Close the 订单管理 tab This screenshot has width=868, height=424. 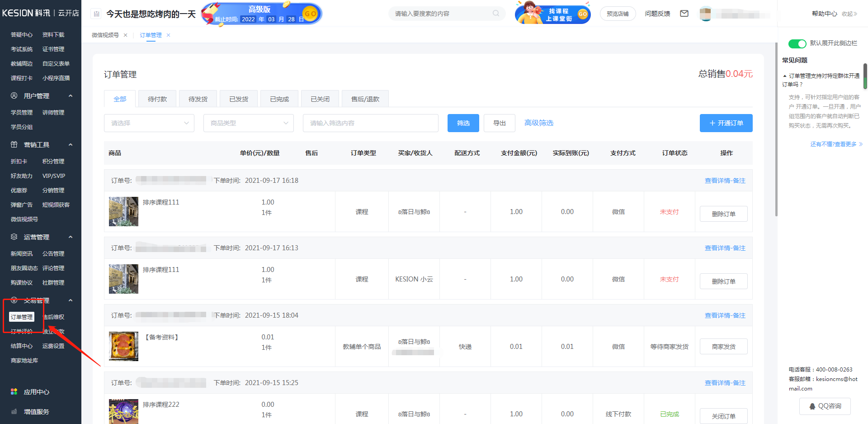(168, 35)
